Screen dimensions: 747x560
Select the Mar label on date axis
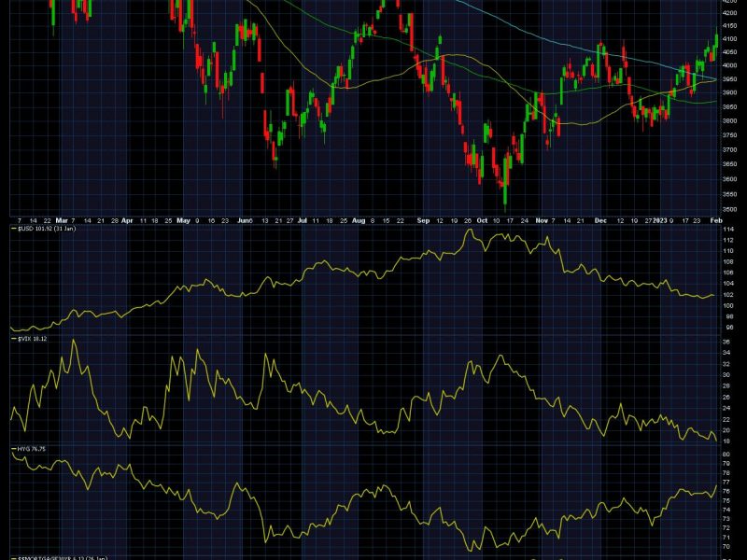click(62, 220)
